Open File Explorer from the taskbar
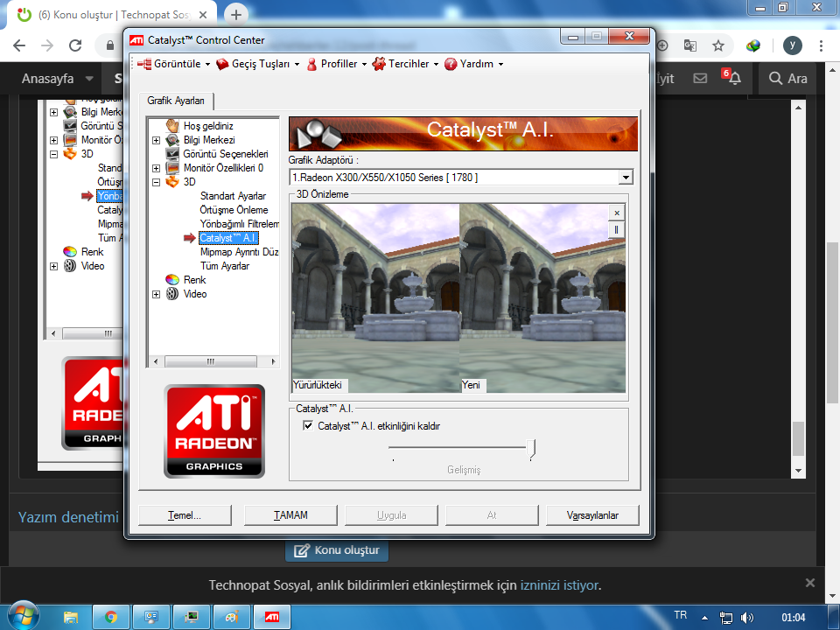This screenshot has width=840, height=630. [x=71, y=617]
